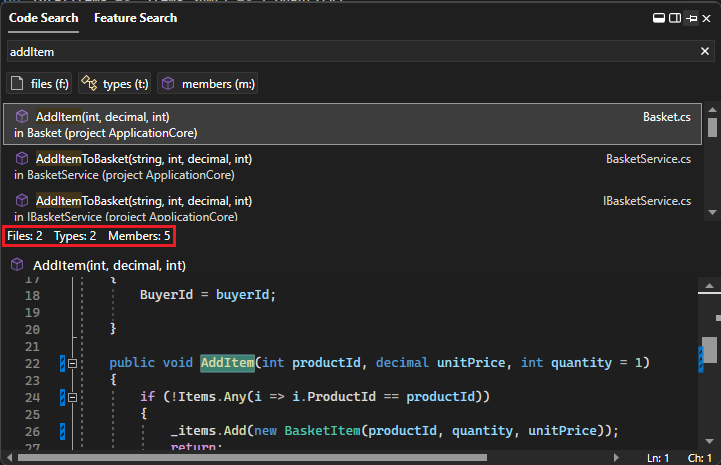Switch preview panel to right-side layout icon
The image size is (721, 465).
675,19
